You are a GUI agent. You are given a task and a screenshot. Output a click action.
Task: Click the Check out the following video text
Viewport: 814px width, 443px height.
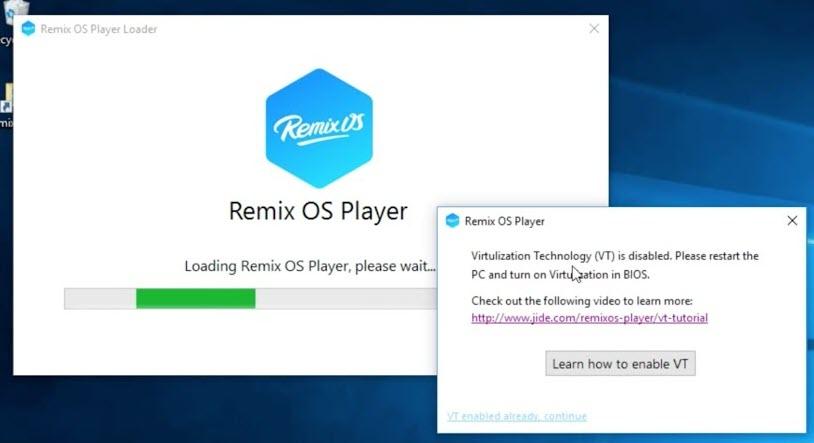[581, 301]
